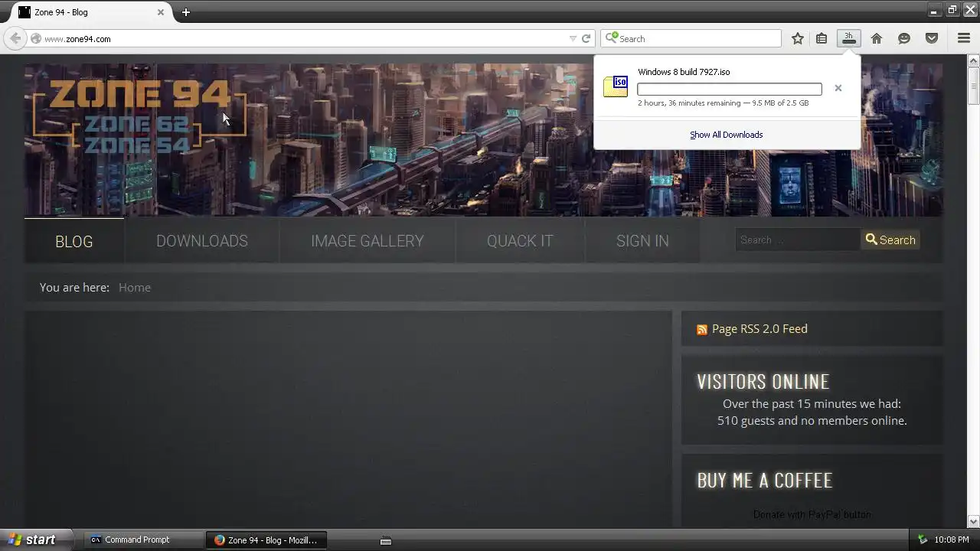Open the URL bar history dropdown arrow

click(x=573, y=38)
